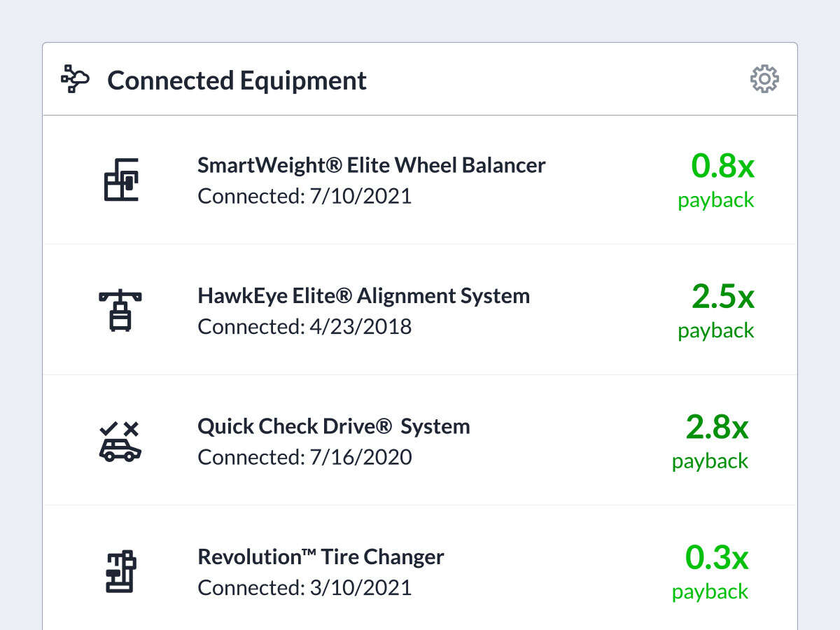Viewport: 840px width, 630px height.
Task: Click the Connected: 4/23/2018 date text
Action: [304, 327]
